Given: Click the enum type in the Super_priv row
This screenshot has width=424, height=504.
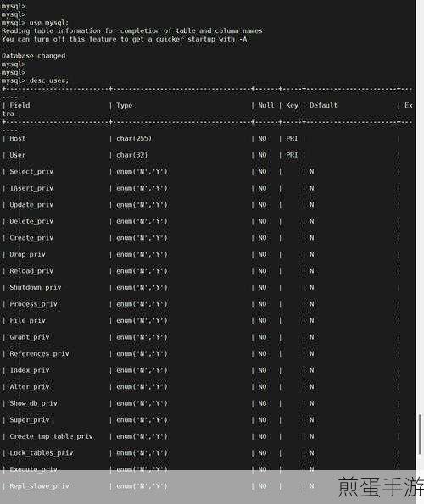Looking at the screenshot, I should (142, 420).
